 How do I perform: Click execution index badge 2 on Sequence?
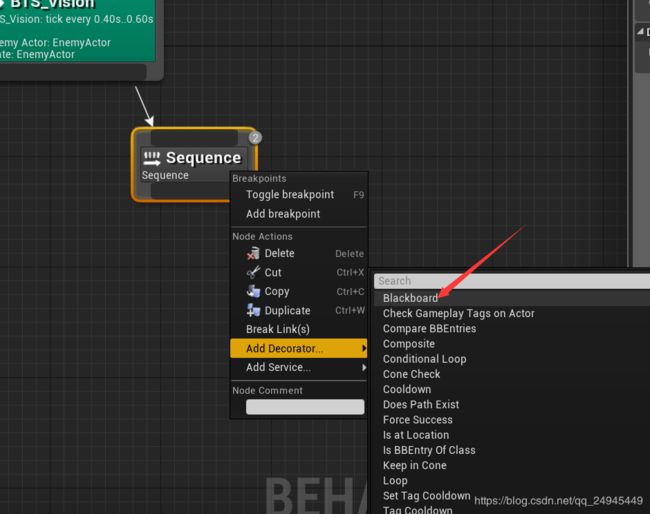[x=255, y=138]
